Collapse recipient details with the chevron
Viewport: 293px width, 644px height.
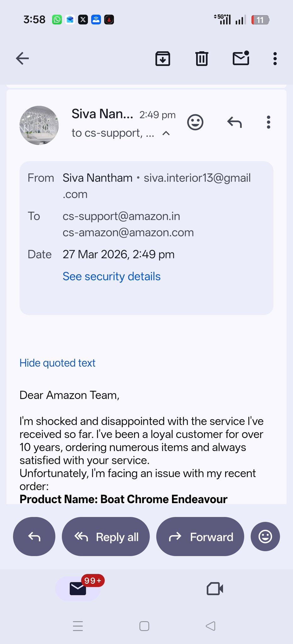tap(166, 133)
